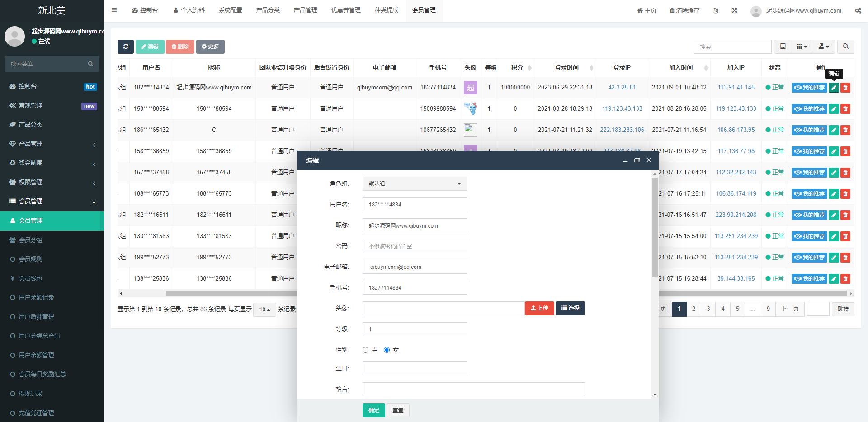The image size is (868, 422).
Task: Toggle the hamburger sidebar menu icon
Action: coord(114,10)
